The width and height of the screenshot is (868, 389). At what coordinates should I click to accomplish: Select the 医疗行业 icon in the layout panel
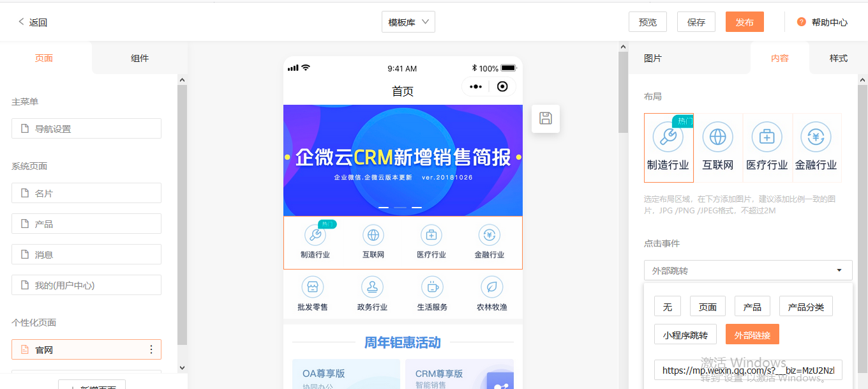click(767, 137)
